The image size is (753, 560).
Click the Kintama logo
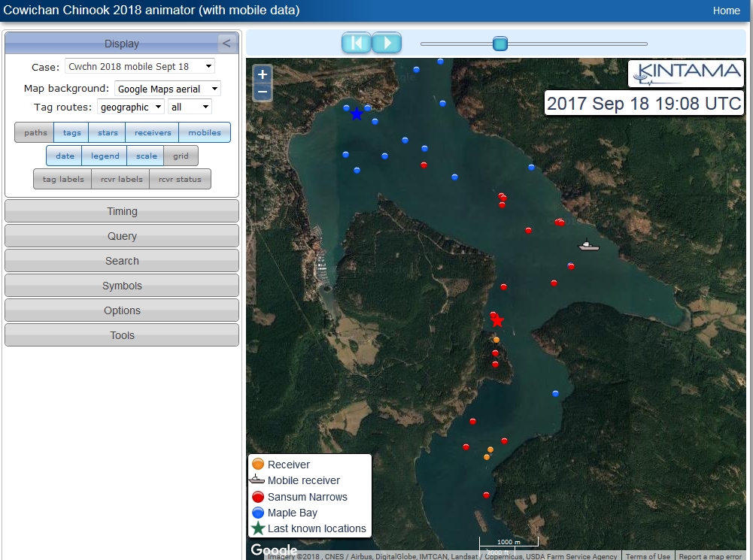point(685,74)
